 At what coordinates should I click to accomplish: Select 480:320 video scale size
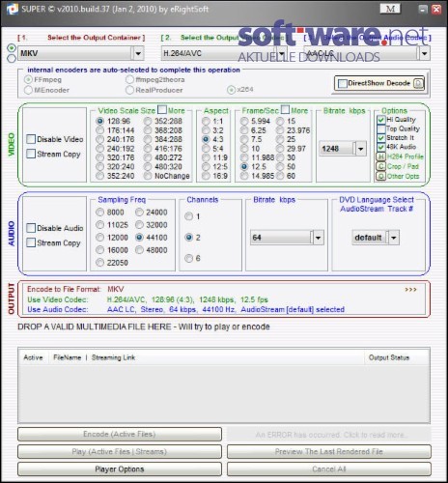pyautogui.click(x=148, y=166)
